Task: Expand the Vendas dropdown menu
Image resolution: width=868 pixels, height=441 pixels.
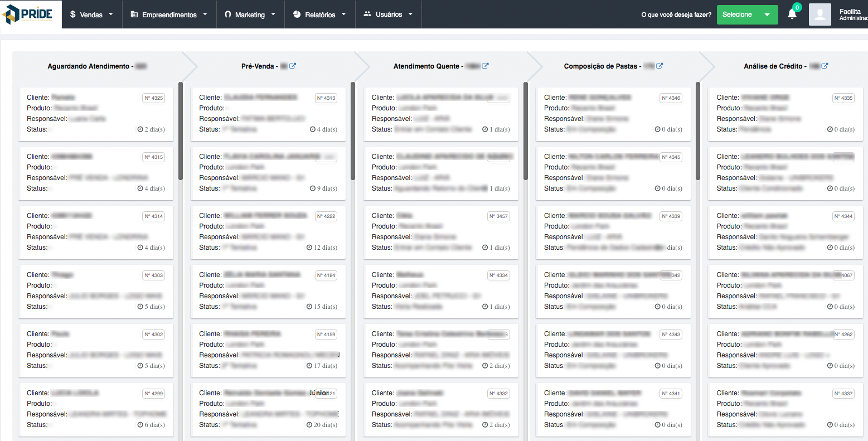Action: 91,14
